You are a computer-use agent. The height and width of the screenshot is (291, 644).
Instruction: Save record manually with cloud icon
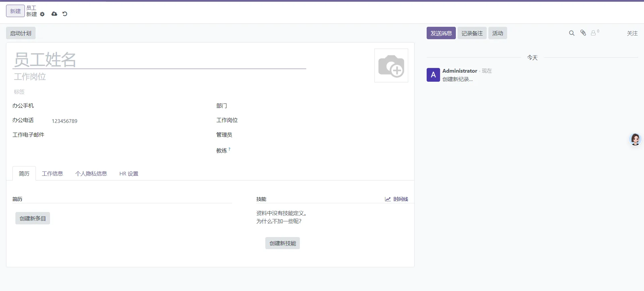click(x=54, y=14)
